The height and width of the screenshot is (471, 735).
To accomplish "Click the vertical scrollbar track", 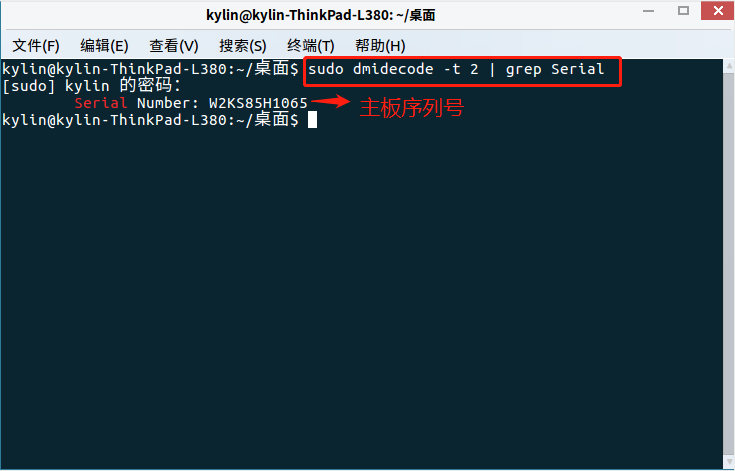I will (x=729, y=262).
